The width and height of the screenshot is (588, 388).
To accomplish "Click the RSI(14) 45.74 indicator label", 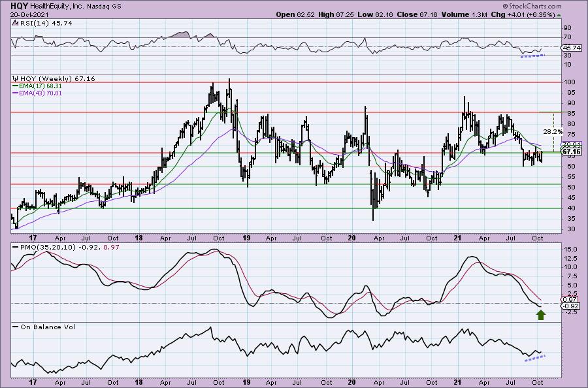I will 45,24.
